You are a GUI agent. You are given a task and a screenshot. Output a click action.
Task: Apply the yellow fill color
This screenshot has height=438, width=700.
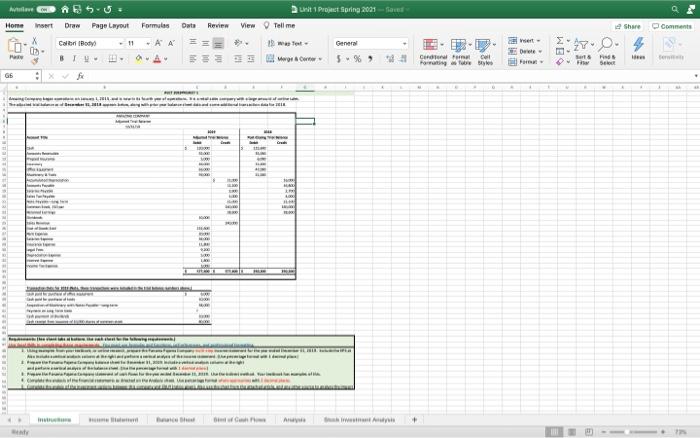(139, 58)
